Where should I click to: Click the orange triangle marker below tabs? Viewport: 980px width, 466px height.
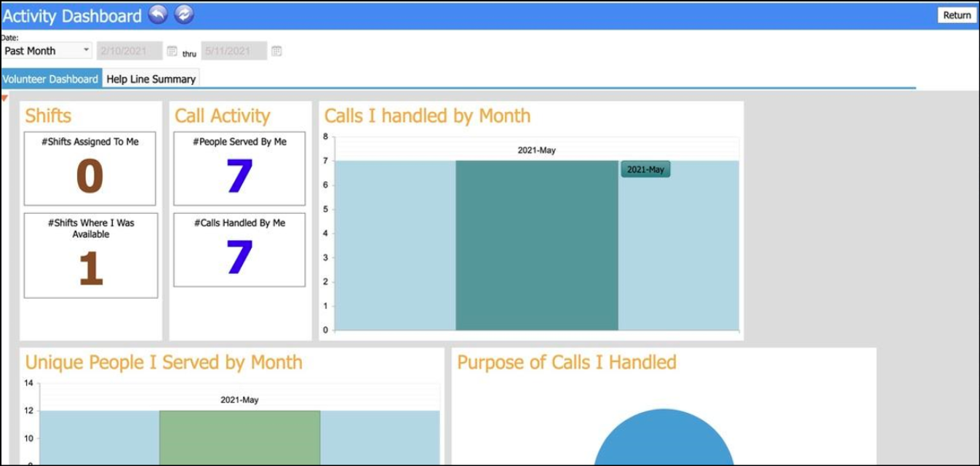point(5,98)
